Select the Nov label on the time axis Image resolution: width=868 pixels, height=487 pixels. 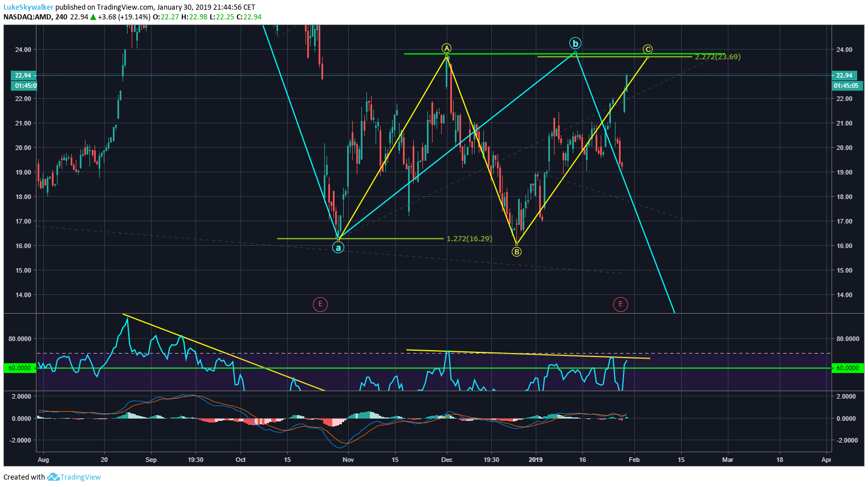[x=348, y=460]
